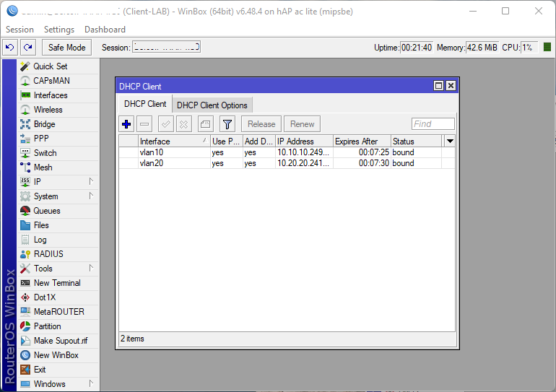Click Exit in sidebar

pos(58,370)
